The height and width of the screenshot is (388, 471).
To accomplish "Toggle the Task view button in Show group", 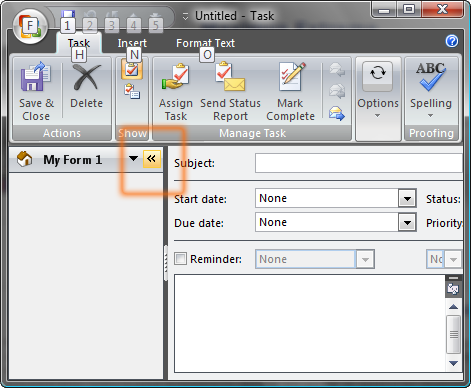I will (x=132, y=70).
